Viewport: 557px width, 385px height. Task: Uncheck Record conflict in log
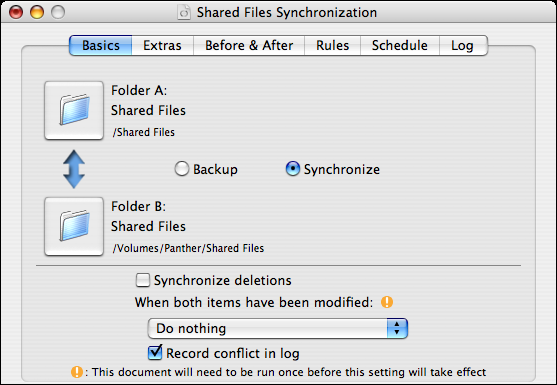coord(155,353)
